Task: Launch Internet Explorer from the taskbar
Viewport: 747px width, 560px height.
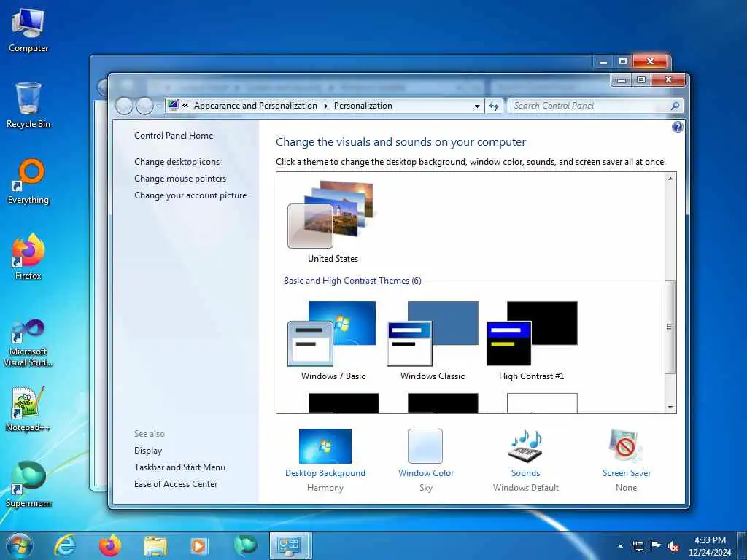Action: pyautogui.click(x=64, y=545)
